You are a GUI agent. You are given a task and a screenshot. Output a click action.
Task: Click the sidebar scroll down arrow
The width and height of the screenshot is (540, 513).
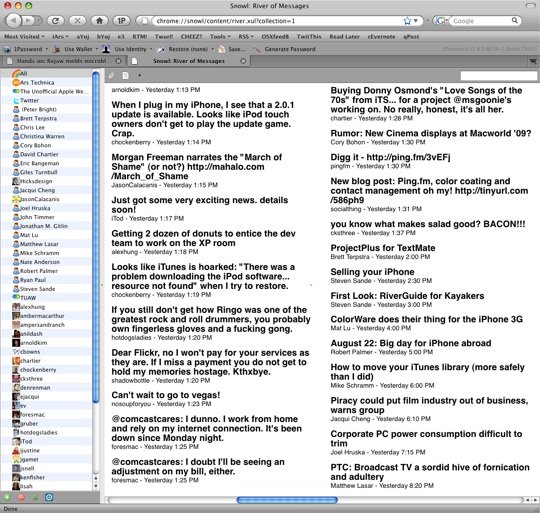click(96, 486)
